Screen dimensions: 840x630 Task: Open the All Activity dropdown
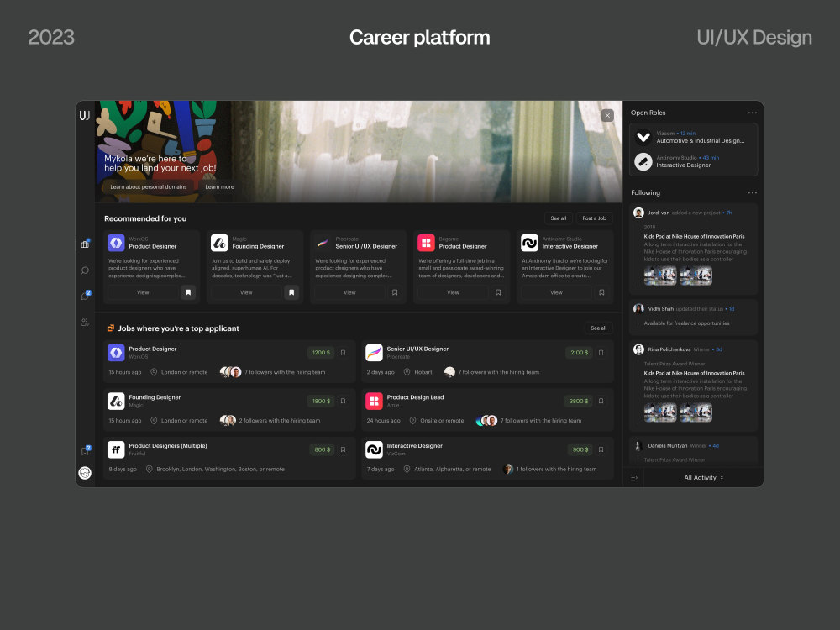[703, 477]
